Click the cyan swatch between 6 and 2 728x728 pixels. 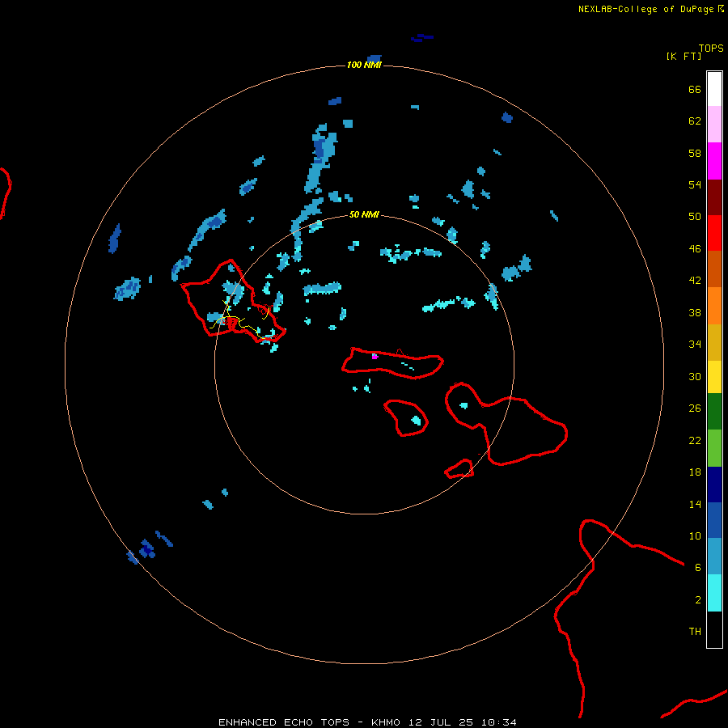click(714, 593)
